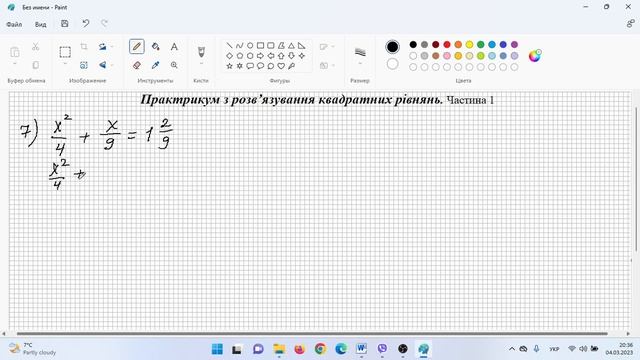Pick the yellow color swatch
This screenshot has height=360, width=640.
pyautogui.click(x=469, y=44)
